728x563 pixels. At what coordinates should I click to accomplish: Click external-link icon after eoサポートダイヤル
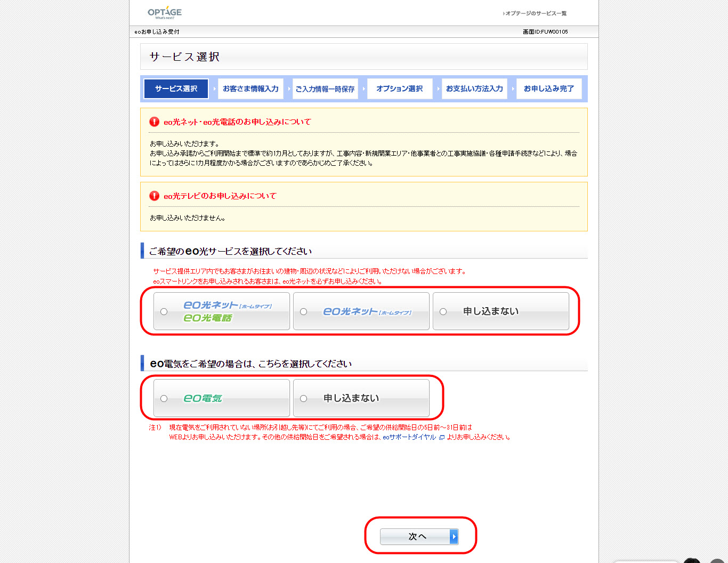(441, 437)
